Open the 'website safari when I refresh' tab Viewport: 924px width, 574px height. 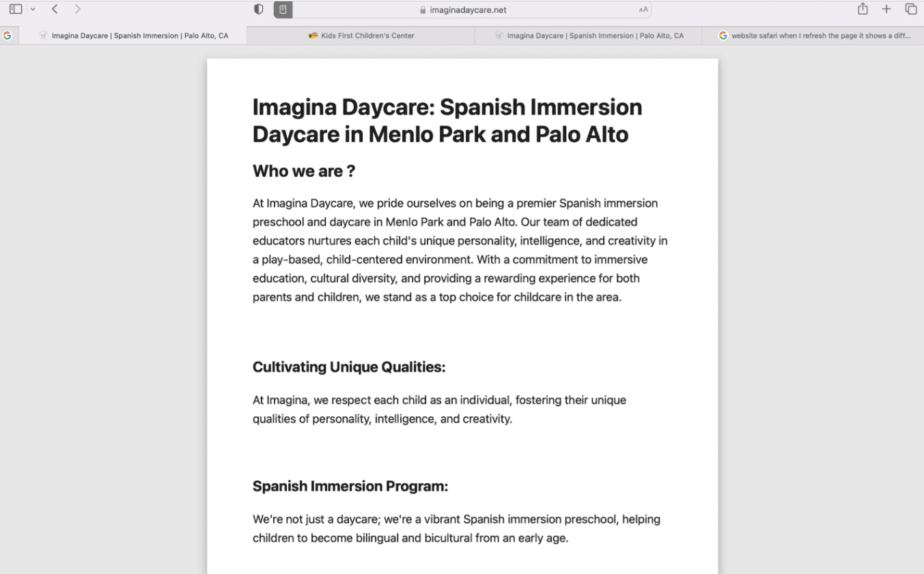(x=813, y=35)
